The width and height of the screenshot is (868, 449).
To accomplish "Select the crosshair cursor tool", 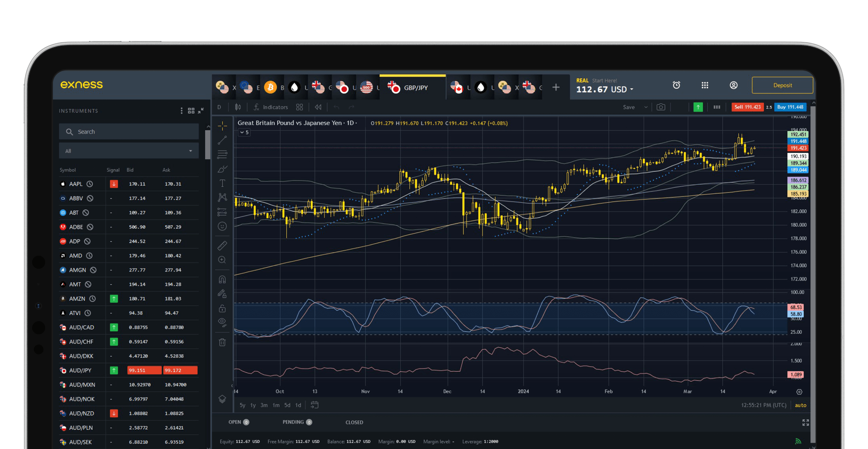I will pos(222,126).
